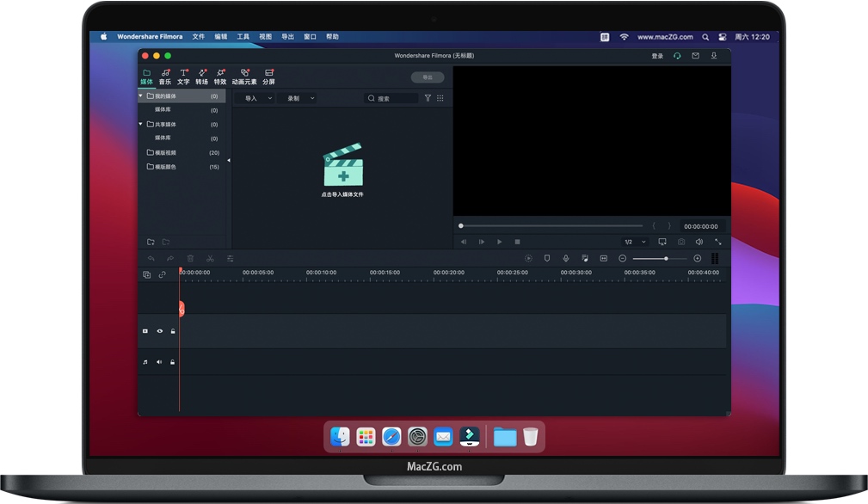Click the fullscreen preview arrows icon
The width and height of the screenshot is (868, 504).
tap(717, 242)
